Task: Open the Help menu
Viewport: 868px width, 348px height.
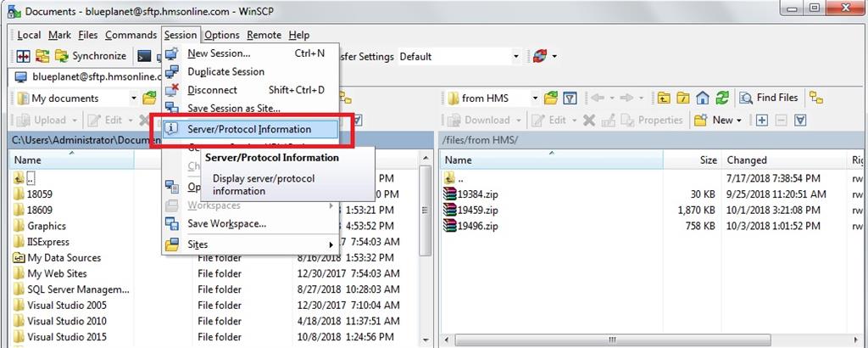Action: [299, 35]
